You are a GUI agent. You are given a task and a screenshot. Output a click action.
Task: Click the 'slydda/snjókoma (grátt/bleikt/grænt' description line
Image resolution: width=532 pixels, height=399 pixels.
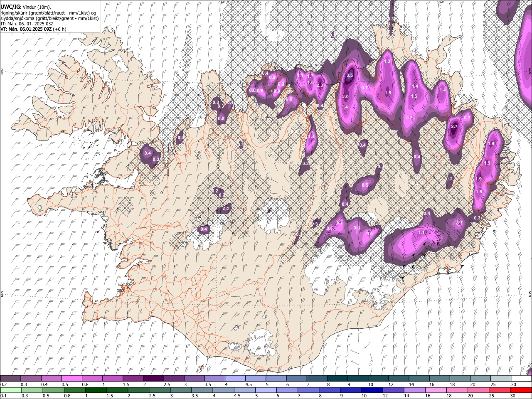pyautogui.click(x=49, y=18)
